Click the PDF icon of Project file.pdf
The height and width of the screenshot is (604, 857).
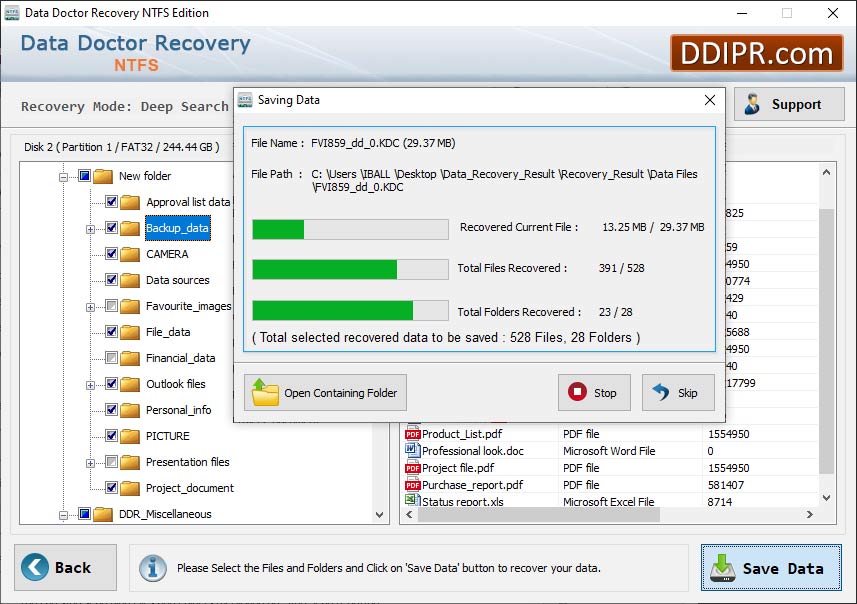[x=413, y=468]
